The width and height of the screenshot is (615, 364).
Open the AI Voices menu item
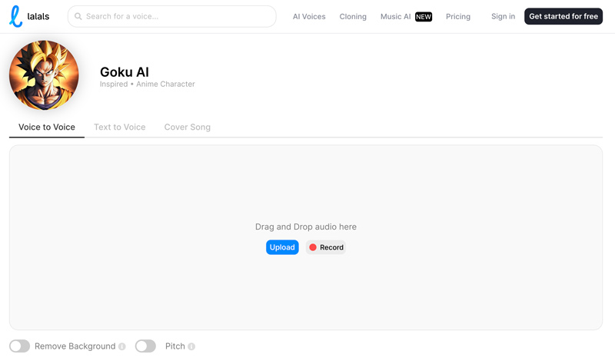pyautogui.click(x=309, y=16)
